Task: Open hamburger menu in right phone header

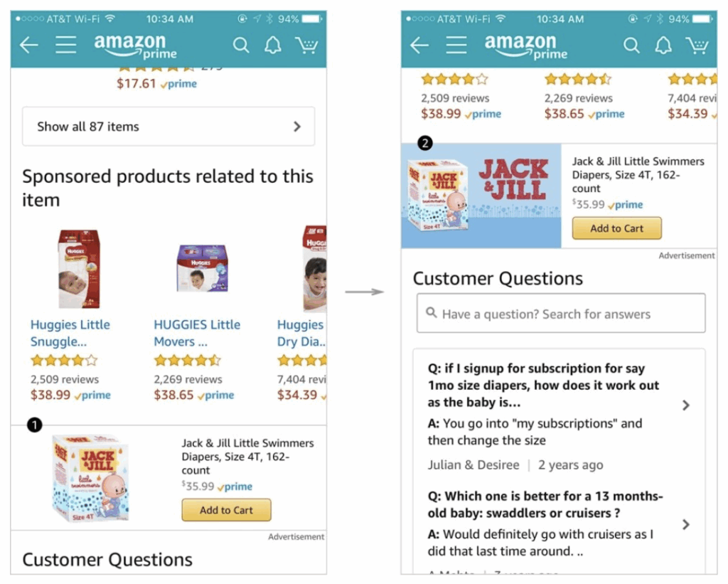Action: click(x=456, y=45)
